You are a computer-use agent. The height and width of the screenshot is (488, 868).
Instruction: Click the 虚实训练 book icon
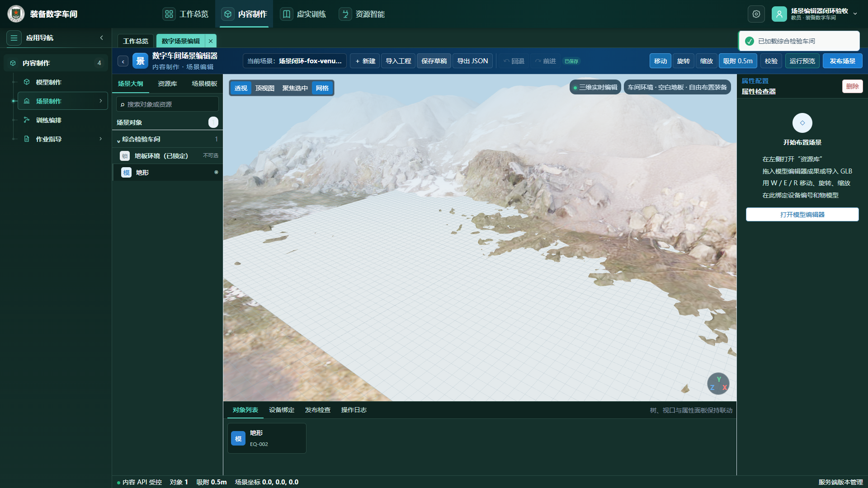287,14
